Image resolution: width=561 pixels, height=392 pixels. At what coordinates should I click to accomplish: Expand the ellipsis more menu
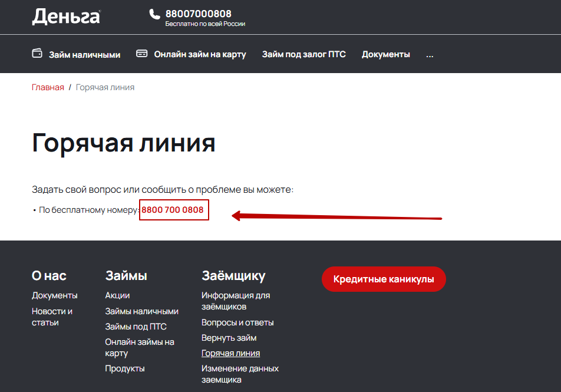430,55
